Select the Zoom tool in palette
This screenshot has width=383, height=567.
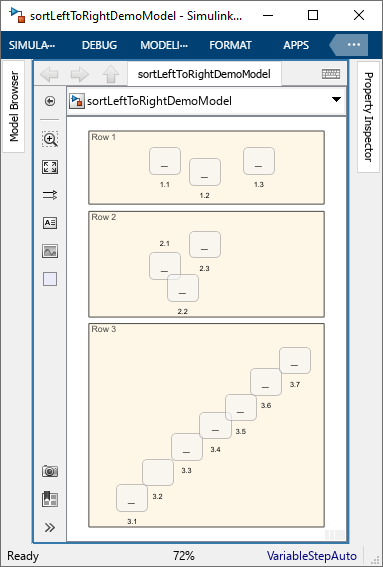50,139
